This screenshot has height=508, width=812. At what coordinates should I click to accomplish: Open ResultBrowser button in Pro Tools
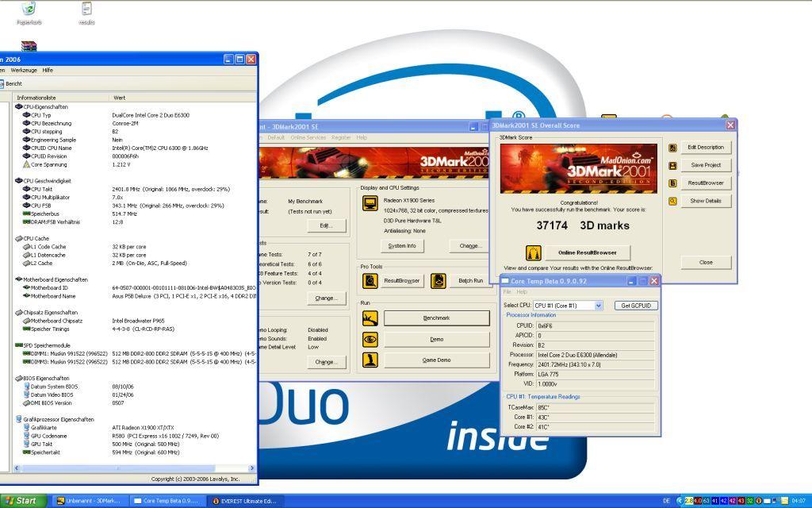pos(401,280)
